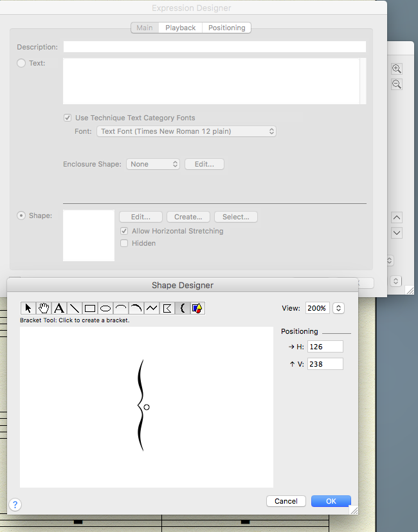
Task: Select the Text radio button
Action: [21, 63]
